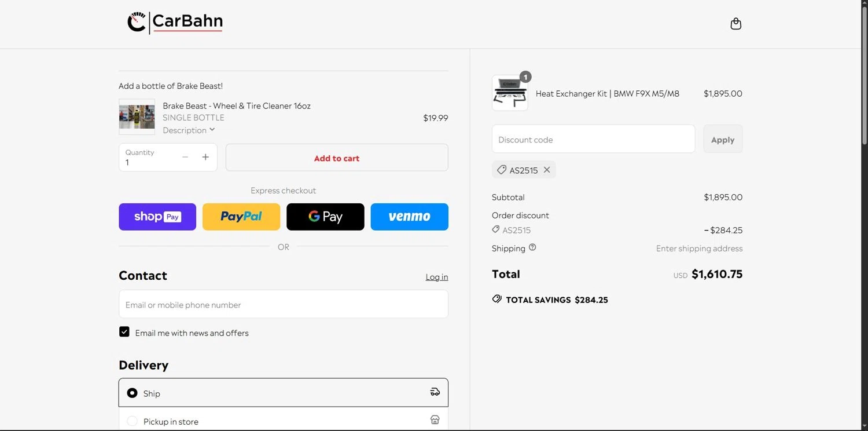Check out with Google Pay
This screenshot has height=431, width=868.
point(325,217)
